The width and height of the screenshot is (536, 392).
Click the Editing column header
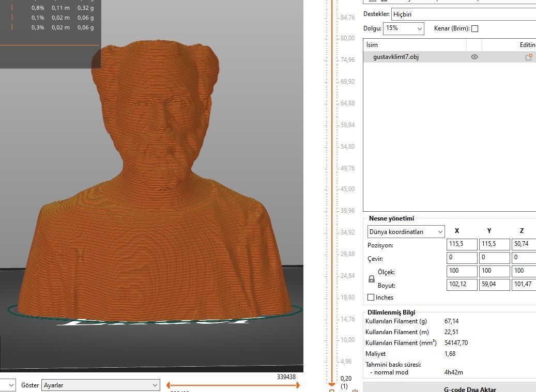pos(509,45)
